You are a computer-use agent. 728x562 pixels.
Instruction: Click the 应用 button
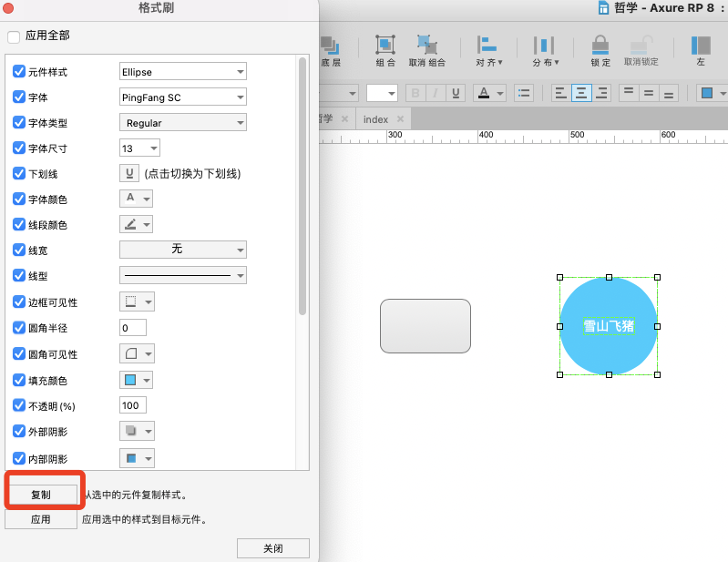41,519
